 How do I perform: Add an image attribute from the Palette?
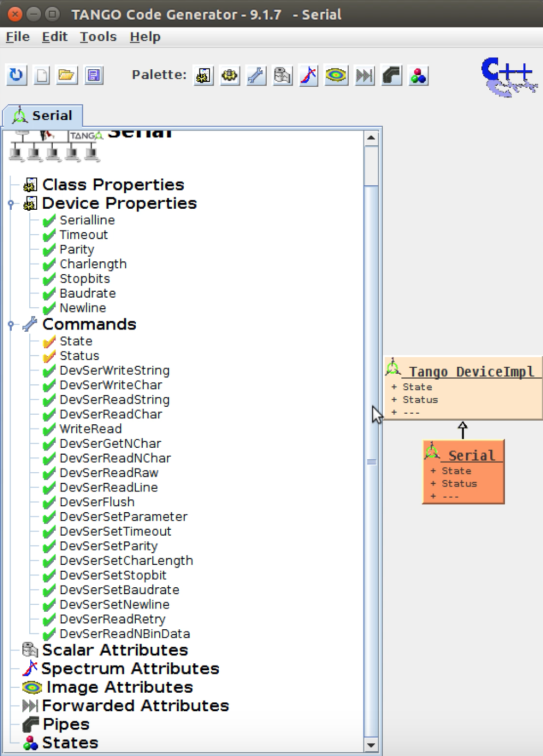coord(336,76)
